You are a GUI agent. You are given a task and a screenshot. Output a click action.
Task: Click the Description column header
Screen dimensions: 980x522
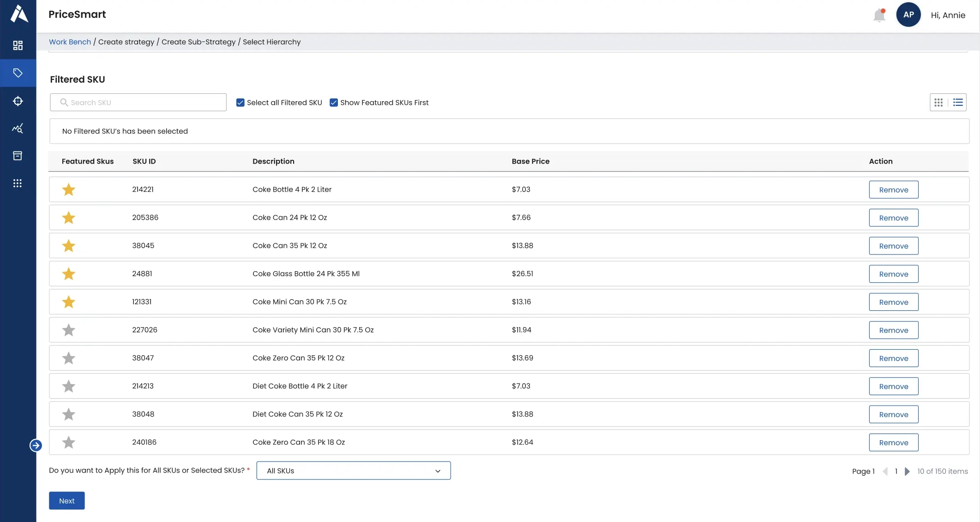[273, 161]
